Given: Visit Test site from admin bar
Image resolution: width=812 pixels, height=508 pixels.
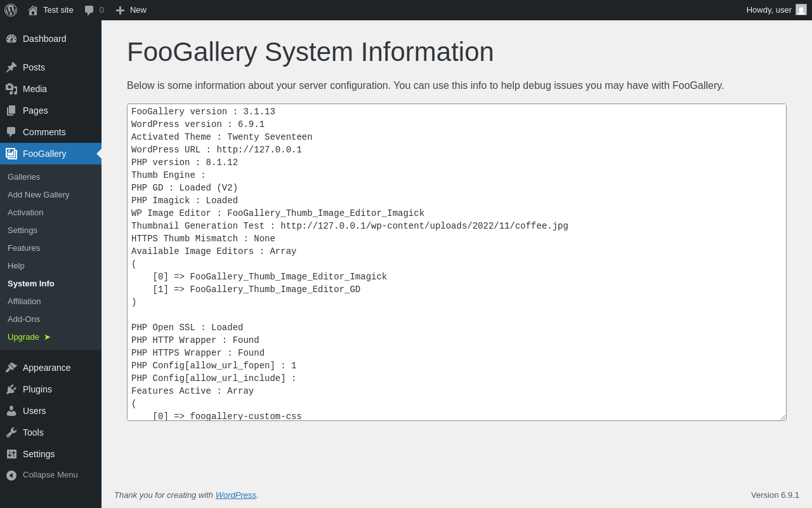Looking at the screenshot, I should tap(51, 10).
